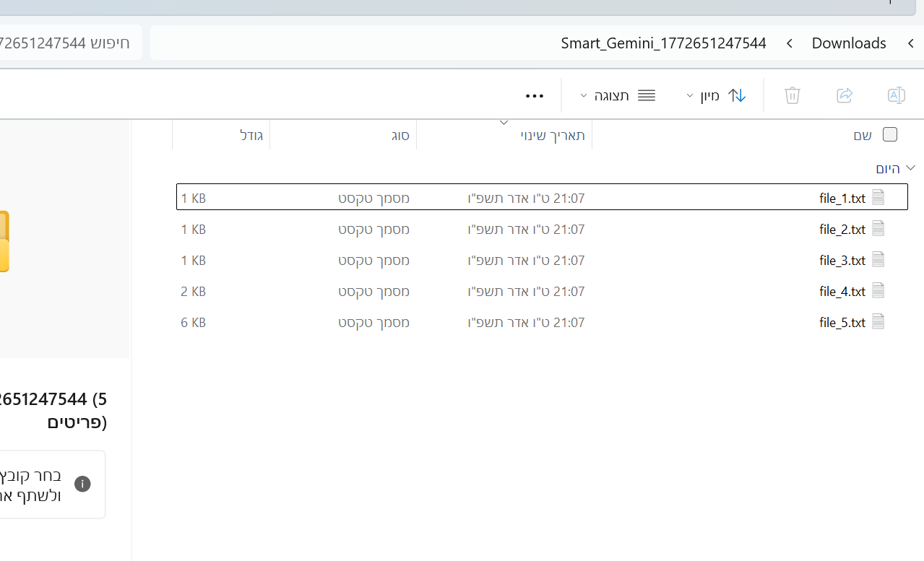This screenshot has height=561, width=924.
Task: Click the Rename icon in toolbar
Action: pyautogui.click(x=896, y=95)
